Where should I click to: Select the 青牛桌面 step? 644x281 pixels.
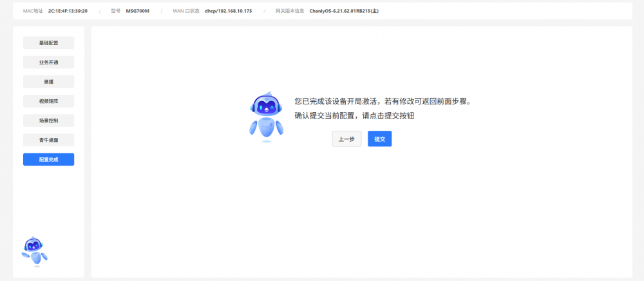(x=48, y=140)
